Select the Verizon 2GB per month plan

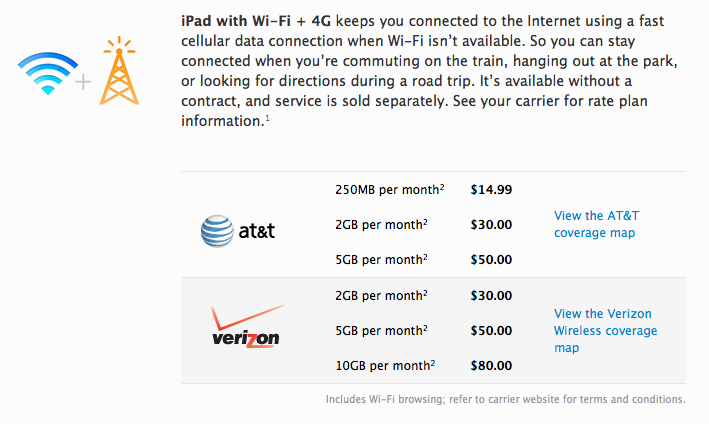381,296
